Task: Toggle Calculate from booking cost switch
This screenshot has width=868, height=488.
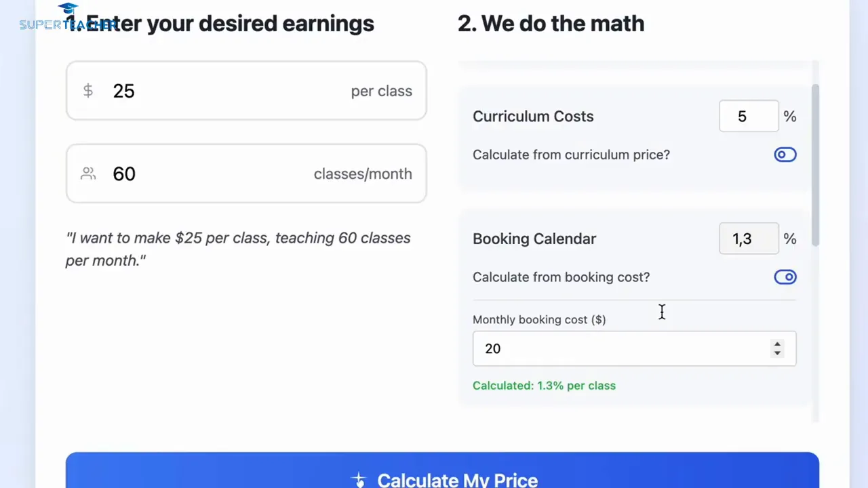Action: pos(785,277)
